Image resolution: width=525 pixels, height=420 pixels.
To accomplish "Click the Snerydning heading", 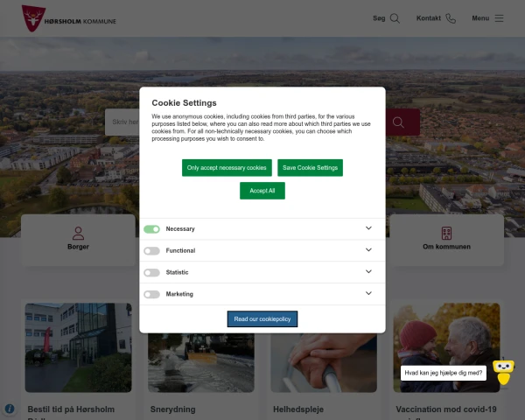I will 172,409.
